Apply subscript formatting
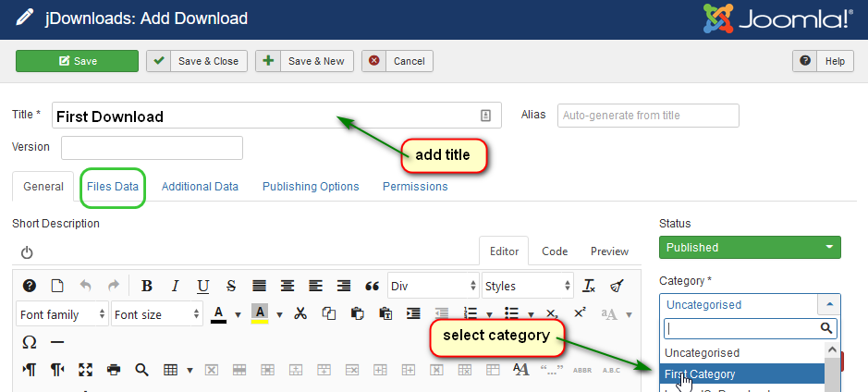Screen dimensions: 868x392 point(551,314)
